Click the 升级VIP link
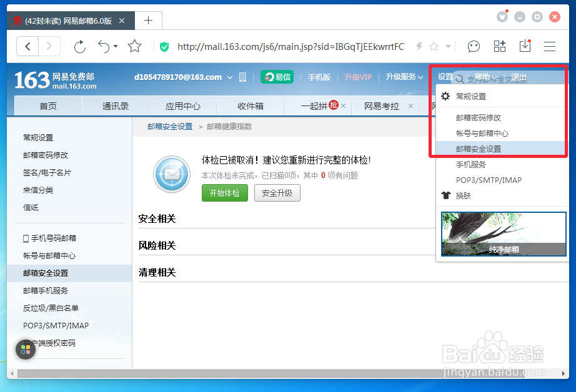This screenshot has height=392, width=576. (358, 77)
